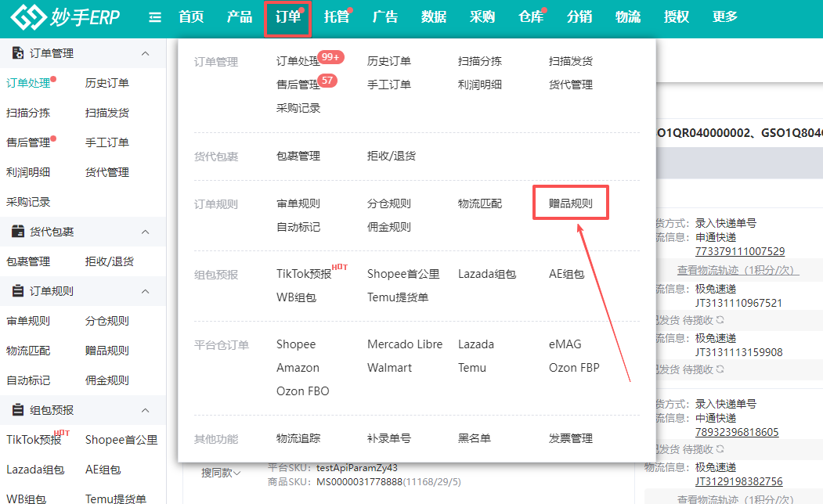Open the 托管 menu in top navigation
Screen dimensions: 823x504
pos(336,16)
